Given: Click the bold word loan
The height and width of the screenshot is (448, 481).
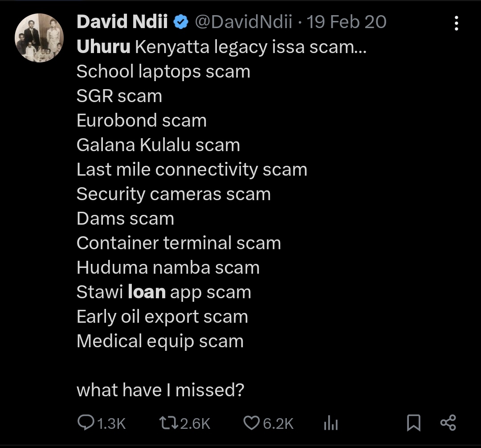Looking at the screenshot, I should point(147,292).
